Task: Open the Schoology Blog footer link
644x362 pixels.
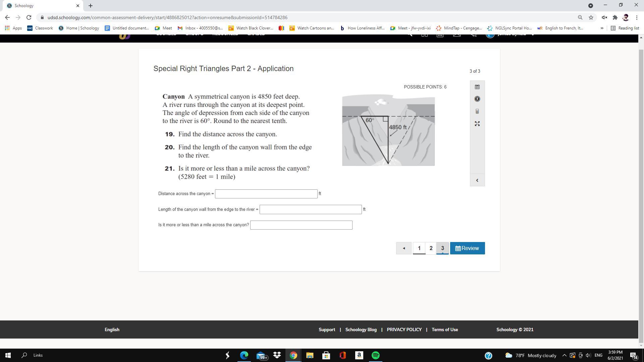Action: 361,329
